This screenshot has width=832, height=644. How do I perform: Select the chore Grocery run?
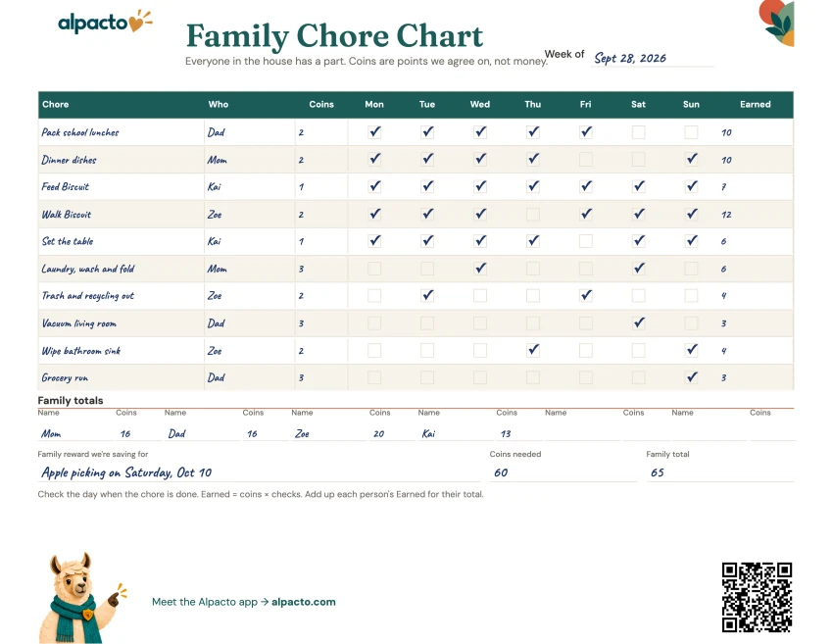[x=65, y=378]
